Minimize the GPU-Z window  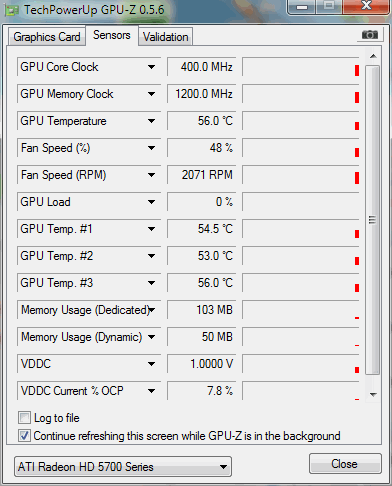(x=302, y=7)
